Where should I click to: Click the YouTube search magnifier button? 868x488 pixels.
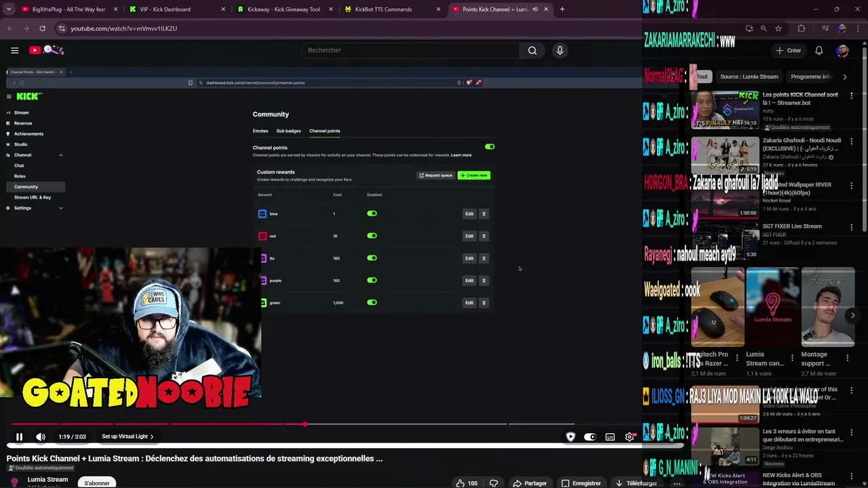532,50
